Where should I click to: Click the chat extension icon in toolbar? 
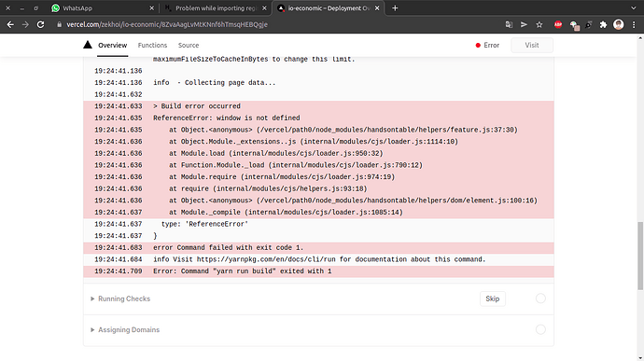click(x=574, y=25)
